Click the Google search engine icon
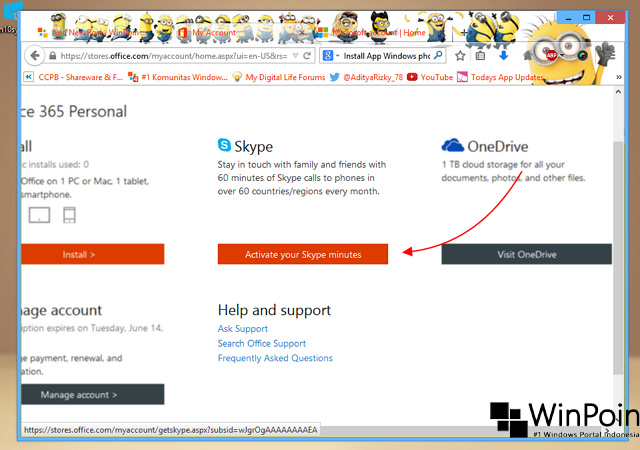Screen dimensions: 640x450 pyautogui.click(x=328, y=56)
